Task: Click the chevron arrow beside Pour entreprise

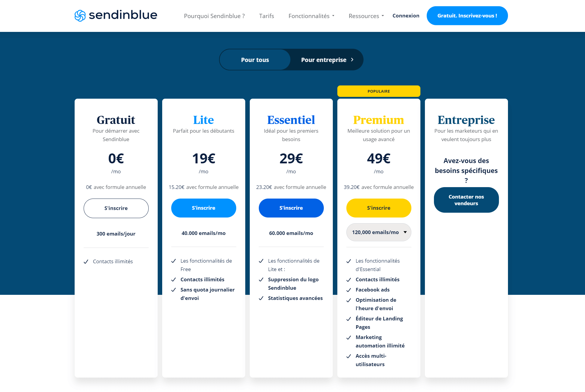Action: (352, 60)
